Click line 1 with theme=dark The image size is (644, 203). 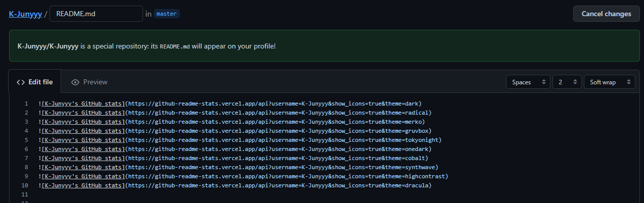point(229,104)
